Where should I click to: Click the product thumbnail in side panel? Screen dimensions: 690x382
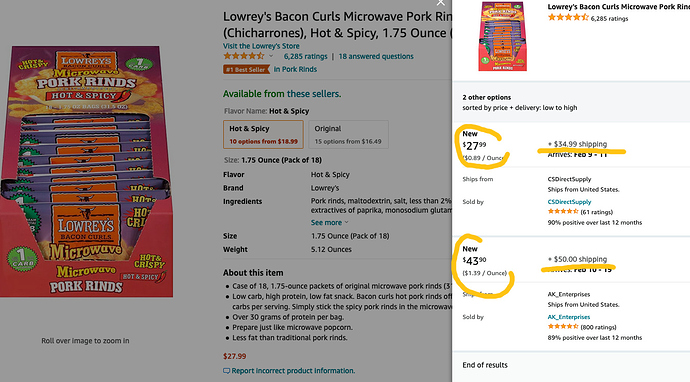[503, 36]
